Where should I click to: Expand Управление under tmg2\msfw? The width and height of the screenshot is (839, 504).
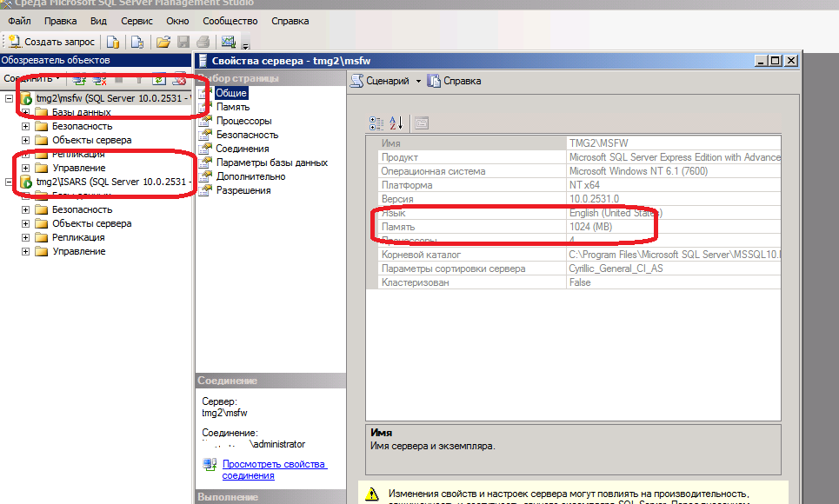25,168
